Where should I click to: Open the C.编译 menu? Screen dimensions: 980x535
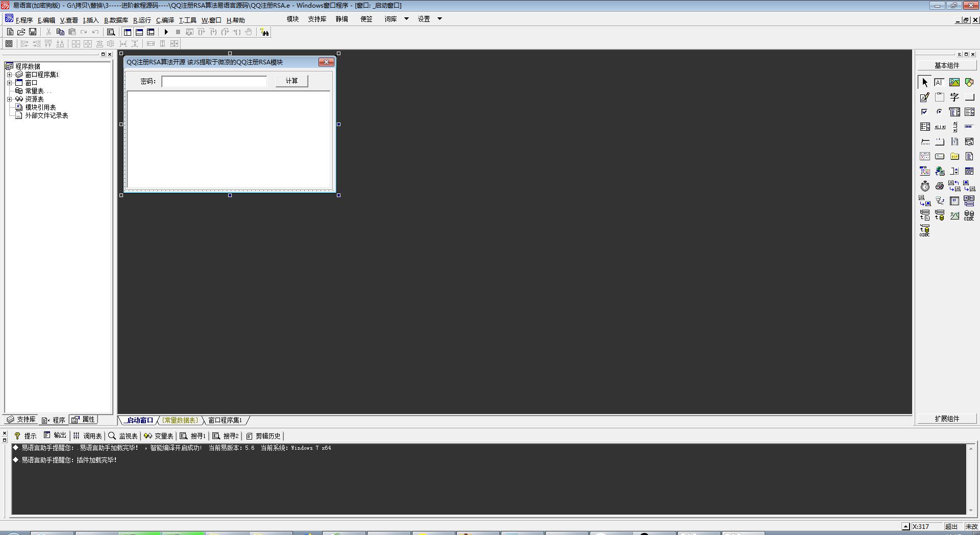click(165, 20)
